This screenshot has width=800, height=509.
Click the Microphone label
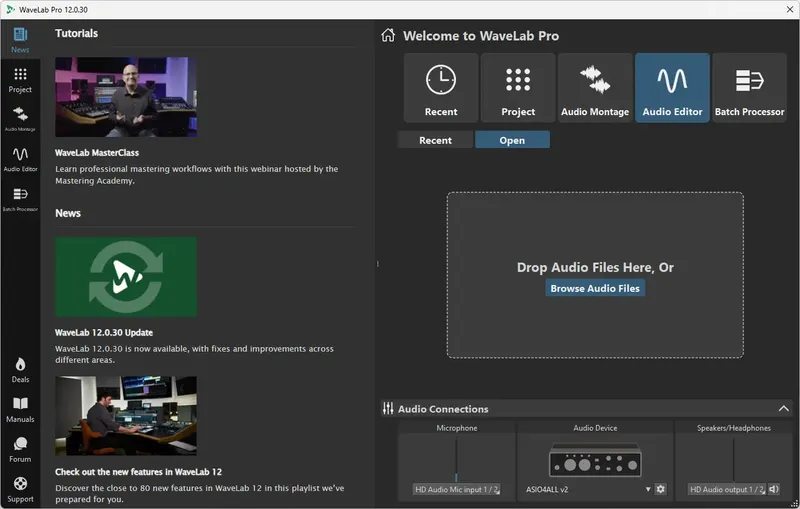[x=457, y=428]
